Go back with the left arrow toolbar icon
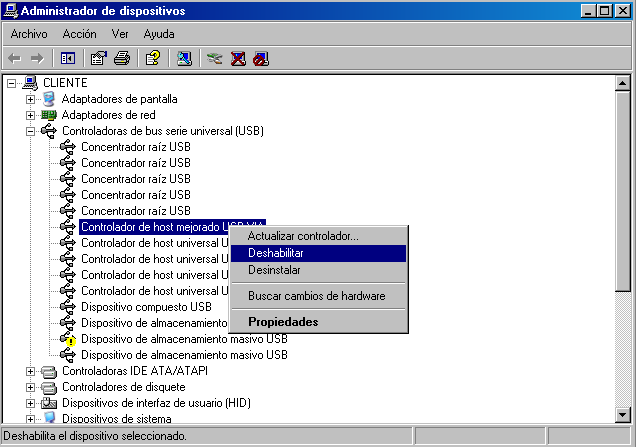 tap(15, 59)
